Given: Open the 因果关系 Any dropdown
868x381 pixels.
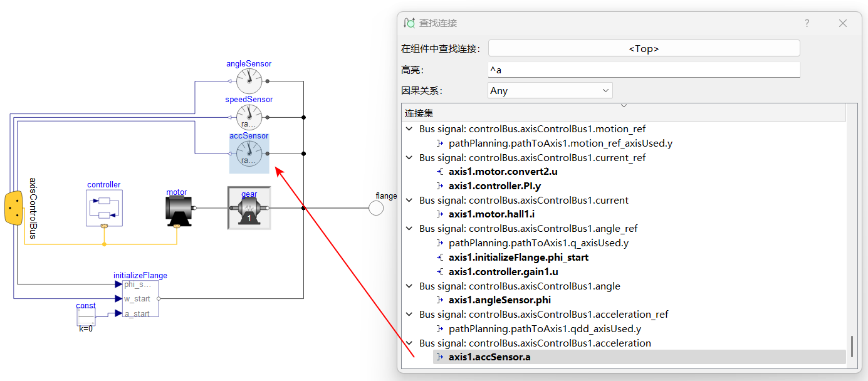Looking at the screenshot, I should point(550,90).
